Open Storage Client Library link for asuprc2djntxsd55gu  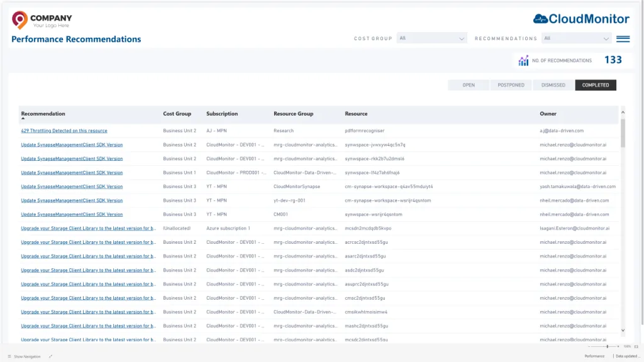88,284
